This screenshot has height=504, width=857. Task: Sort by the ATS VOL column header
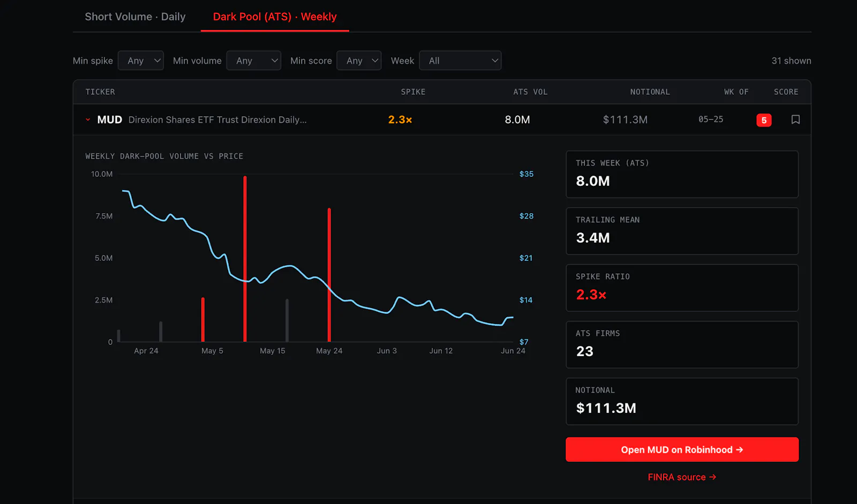coord(530,92)
